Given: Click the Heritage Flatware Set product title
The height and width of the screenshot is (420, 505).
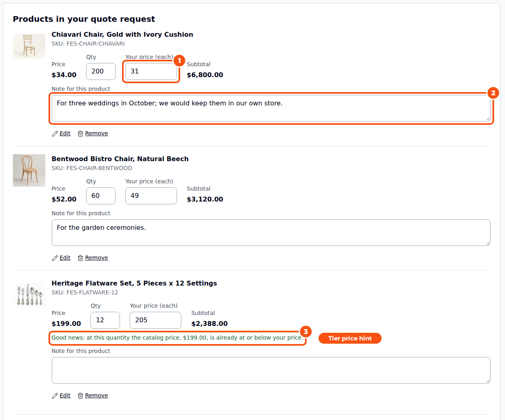Looking at the screenshot, I should (134, 283).
